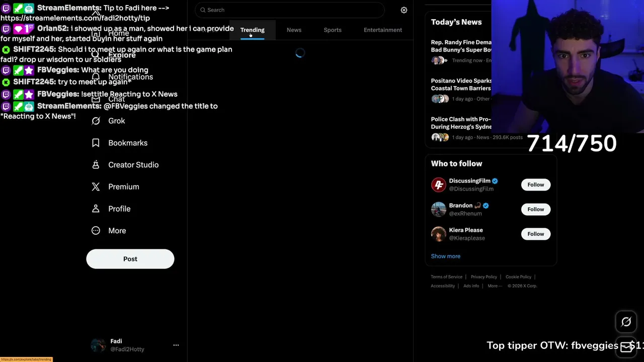
Task: Click the Grok label in sidebar
Action: [117, 121]
